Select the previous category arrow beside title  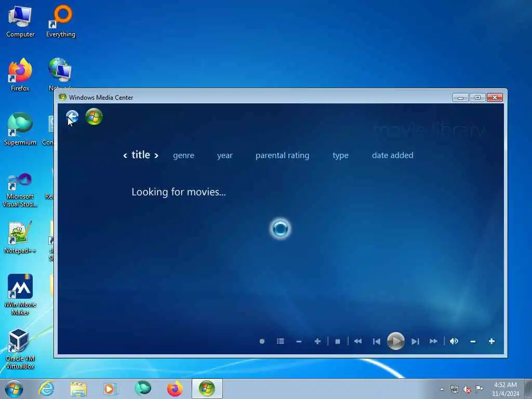click(x=125, y=156)
